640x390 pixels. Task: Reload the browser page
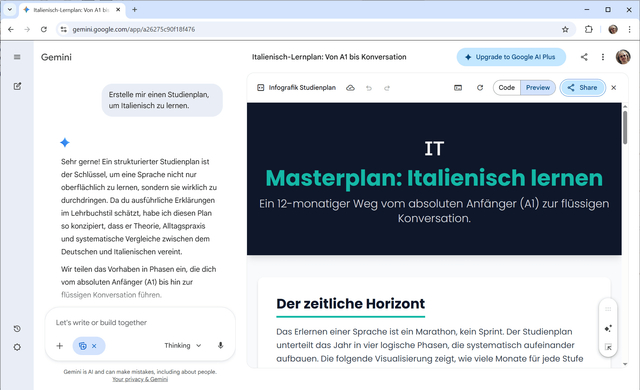pos(44,29)
